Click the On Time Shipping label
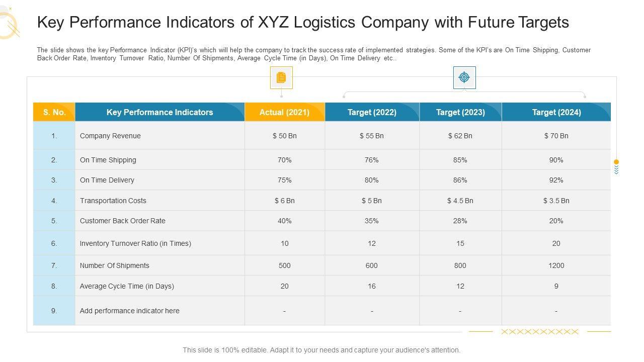Screen dimensions: 644x362 click(x=108, y=160)
